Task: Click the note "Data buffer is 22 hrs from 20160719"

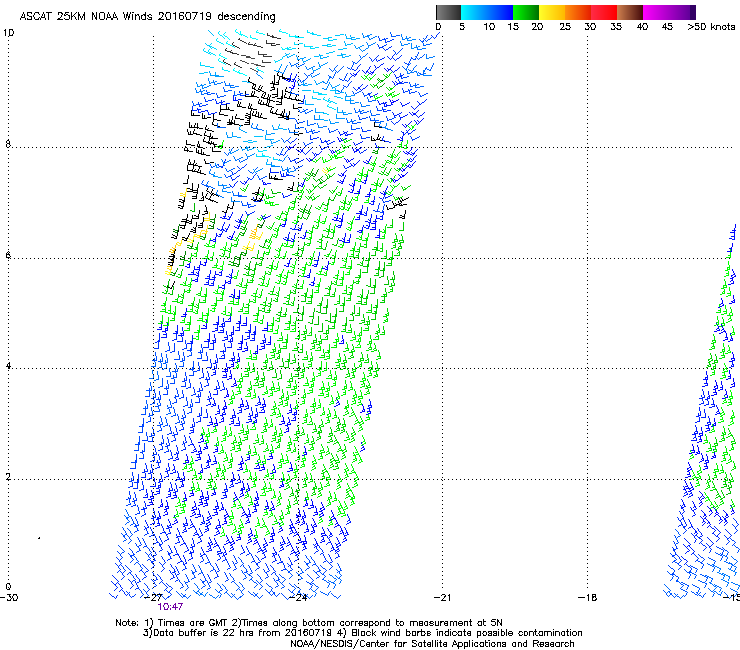Action: coord(243,633)
